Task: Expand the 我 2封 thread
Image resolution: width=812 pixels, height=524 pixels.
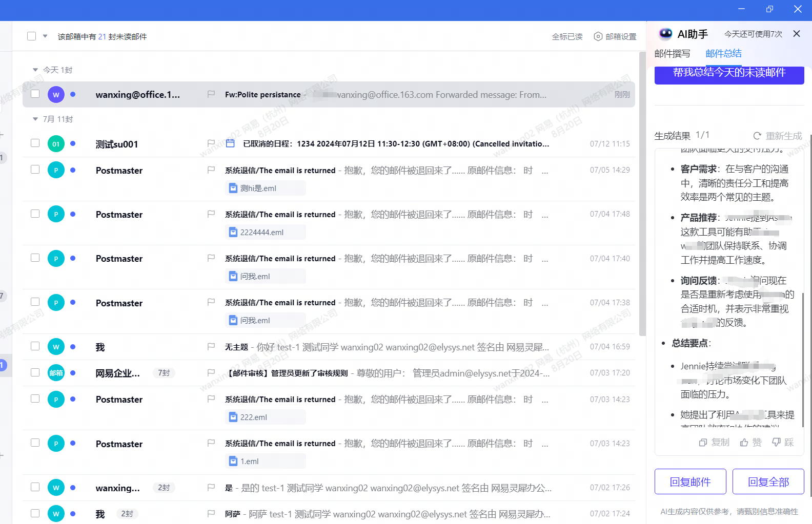Action: [x=127, y=514]
